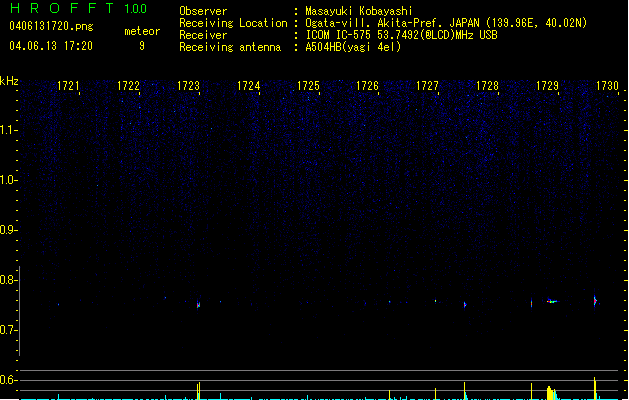Click the meteor label
This screenshot has height=400, width=629.
[x=142, y=31]
